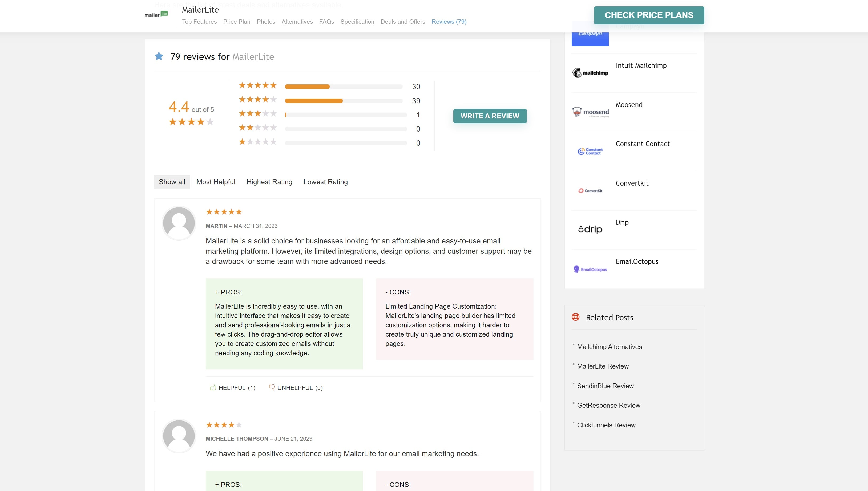Click the Drip logo icon

(590, 230)
